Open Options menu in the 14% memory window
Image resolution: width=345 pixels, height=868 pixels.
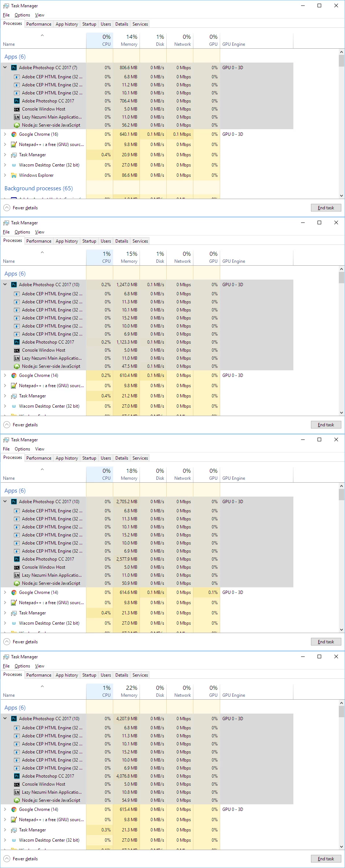pyautogui.click(x=22, y=15)
